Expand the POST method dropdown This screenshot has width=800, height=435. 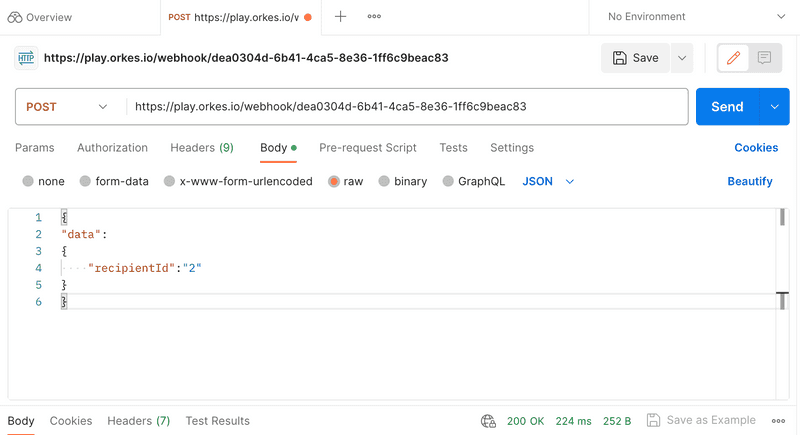click(68, 107)
